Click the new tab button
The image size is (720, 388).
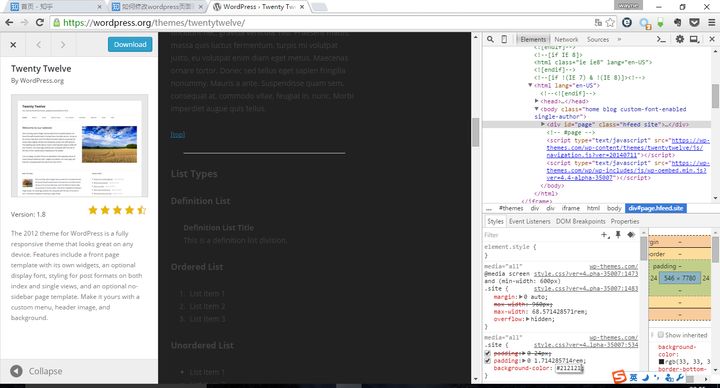(319, 7)
